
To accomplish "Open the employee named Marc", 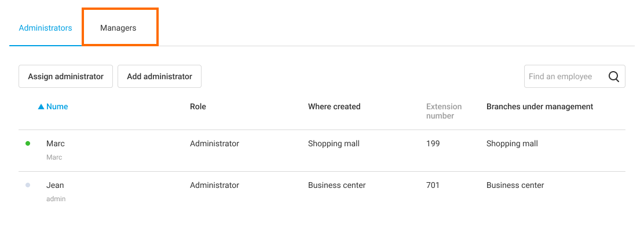I will 56,143.
